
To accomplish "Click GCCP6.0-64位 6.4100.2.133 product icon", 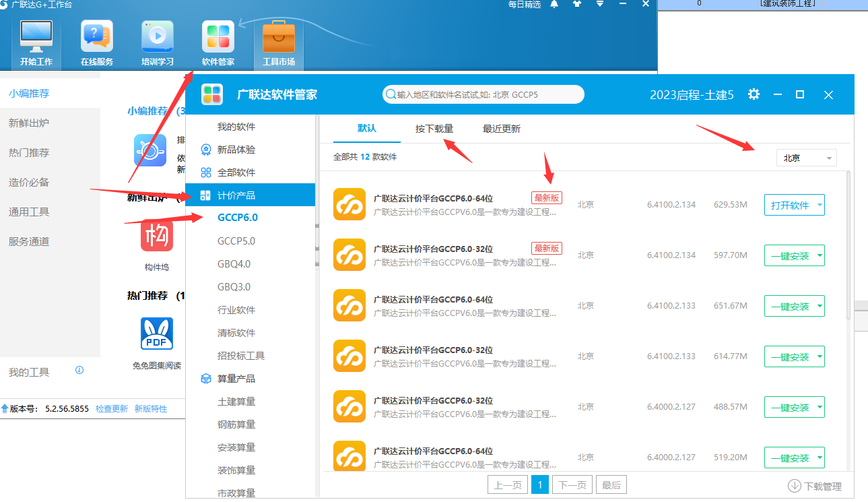I will point(349,305).
